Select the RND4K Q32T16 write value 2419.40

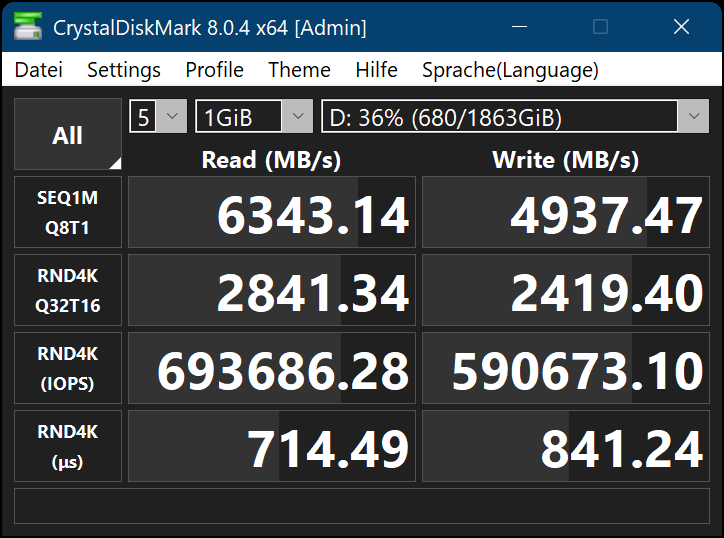tap(566, 290)
